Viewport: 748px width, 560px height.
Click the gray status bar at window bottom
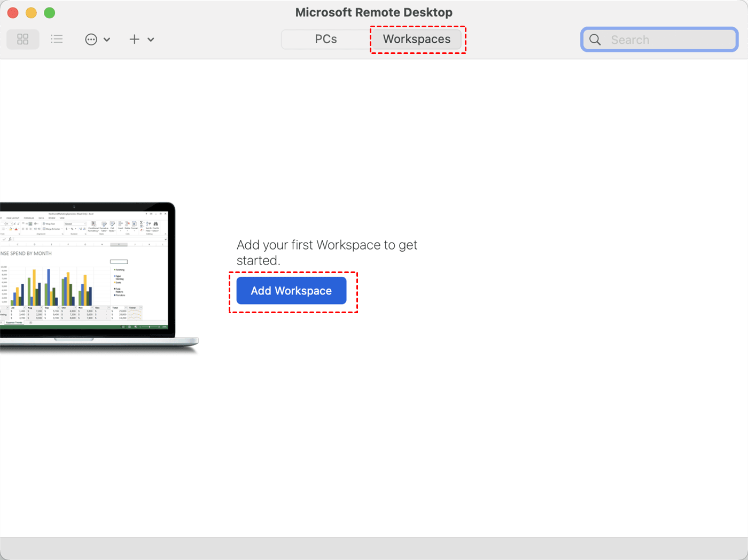[x=374, y=548]
